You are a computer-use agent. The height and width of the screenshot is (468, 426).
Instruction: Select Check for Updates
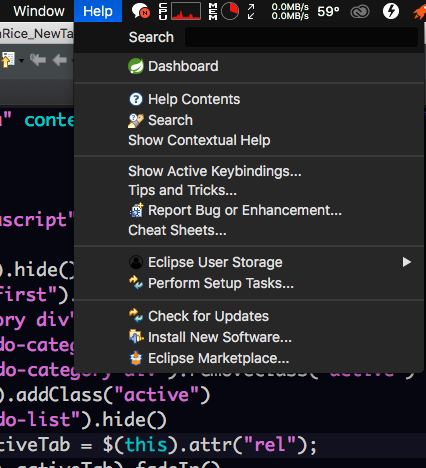tap(249, 316)
